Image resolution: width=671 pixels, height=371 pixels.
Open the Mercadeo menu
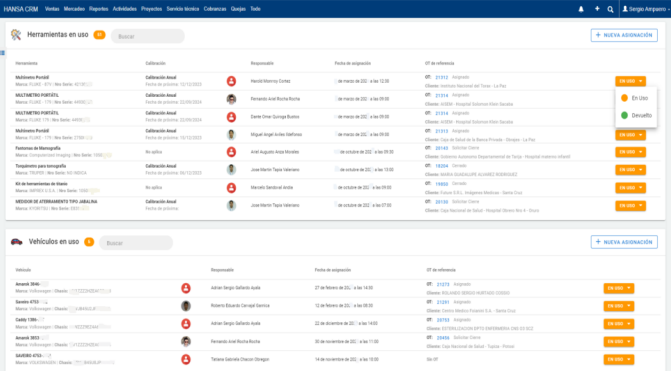pyautogui.click(x=74, y=9)
